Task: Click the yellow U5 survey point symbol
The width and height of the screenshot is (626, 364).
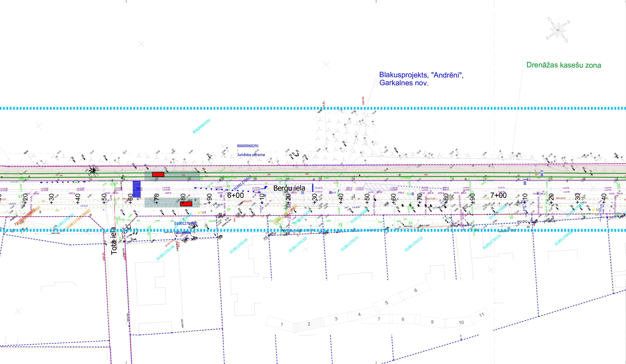Action: (x=594, y=210)
